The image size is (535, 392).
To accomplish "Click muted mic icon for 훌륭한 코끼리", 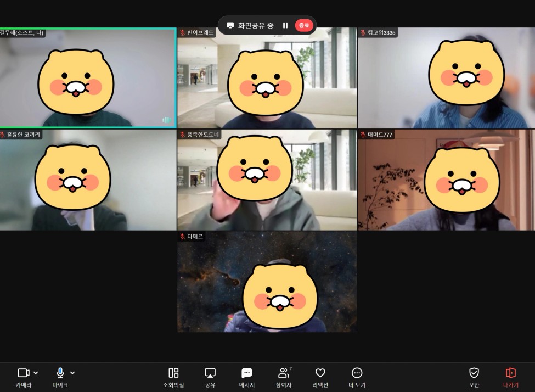I will pyautogui.click(x=2, y=135).
